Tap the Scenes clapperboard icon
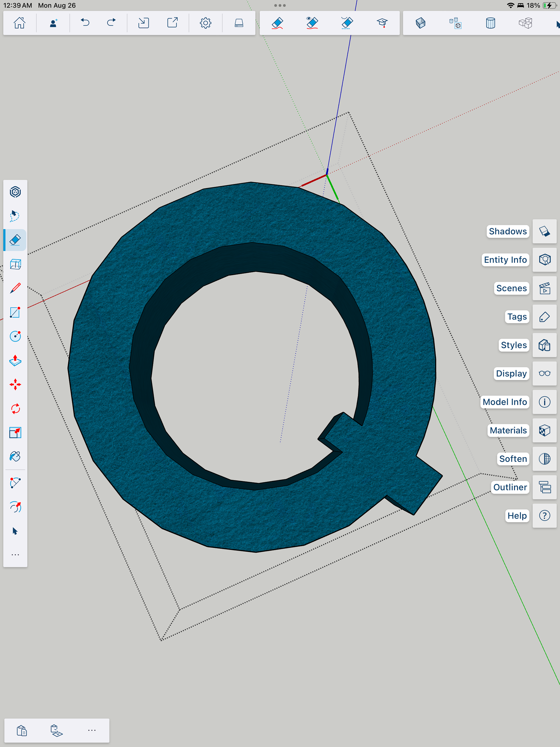This screenshot has width=560, height=747. click(x=545, y=288)
